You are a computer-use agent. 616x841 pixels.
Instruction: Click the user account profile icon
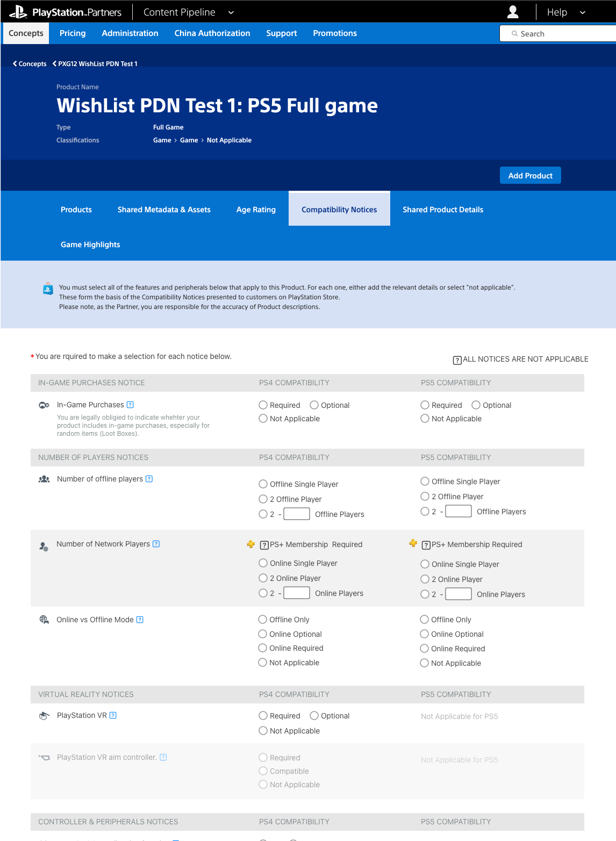pyautogui.click(x=513, y=12)
